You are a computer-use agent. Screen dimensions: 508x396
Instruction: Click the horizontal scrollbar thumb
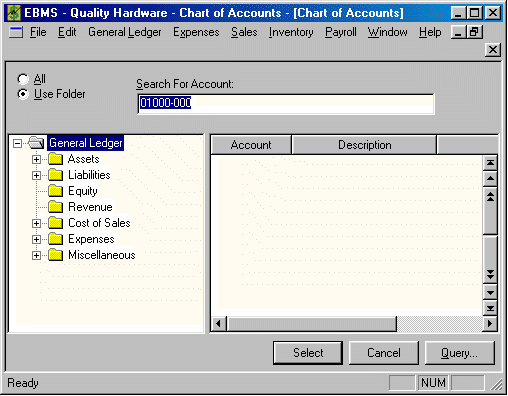pyautogui.click(x=311, y=323)
